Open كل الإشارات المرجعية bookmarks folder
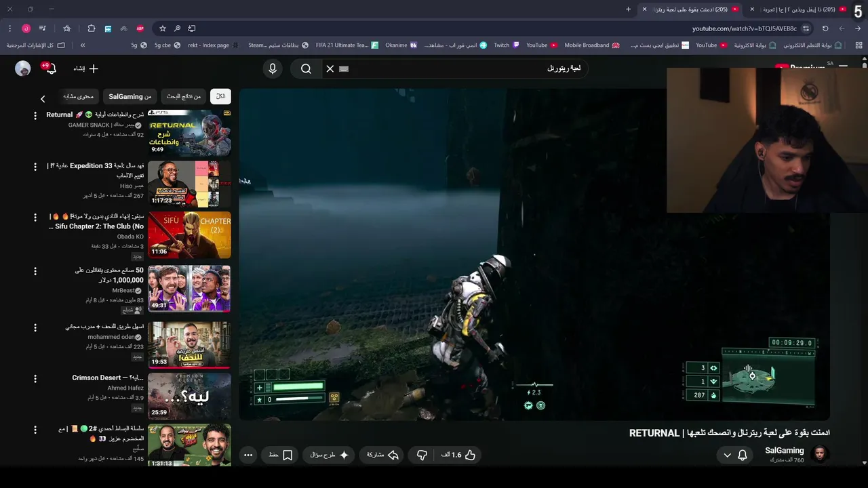Viewport: 868px width, 488px height. [36, 45]
